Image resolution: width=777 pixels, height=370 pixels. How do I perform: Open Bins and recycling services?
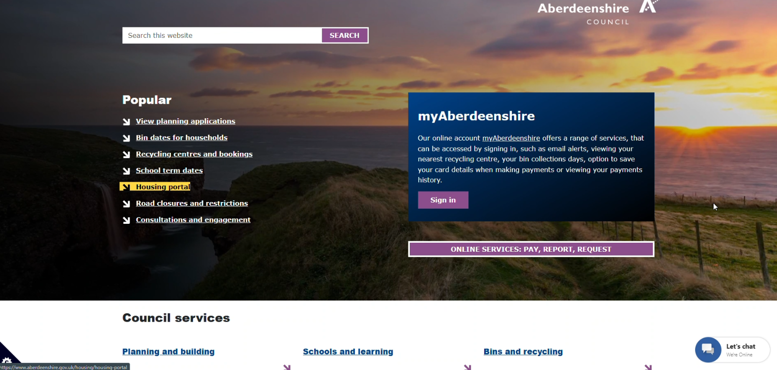tap(523, 352)
